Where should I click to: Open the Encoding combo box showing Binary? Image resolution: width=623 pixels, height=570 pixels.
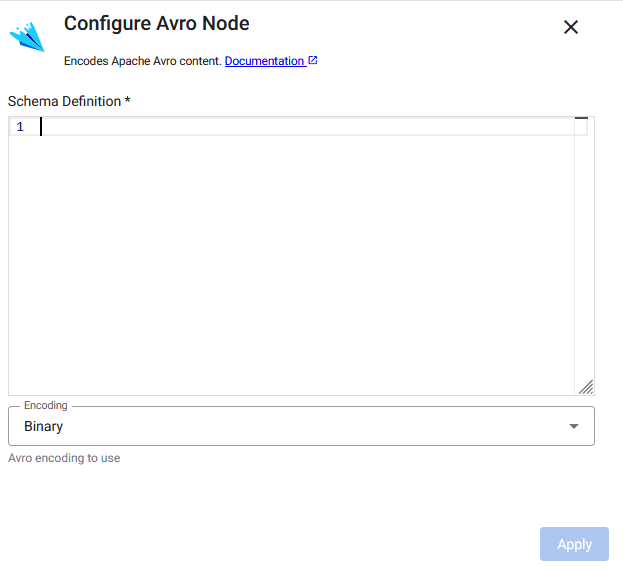[x=300, y=426]
